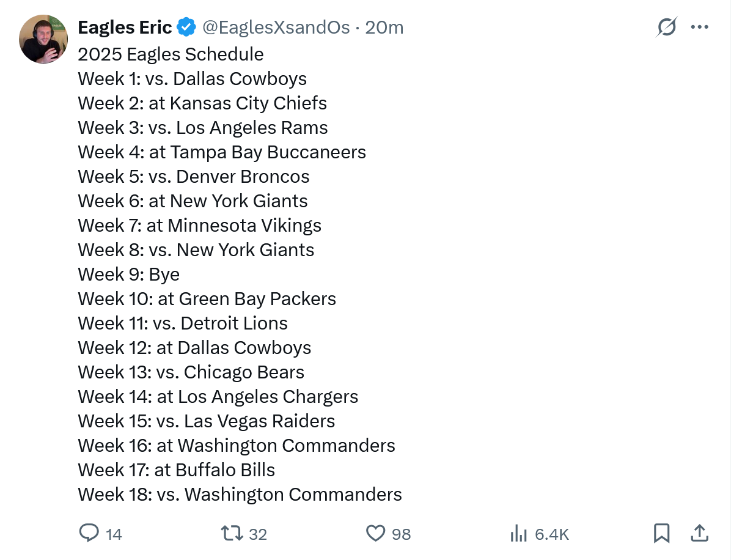Click the like count 98
The height and width of the screenshot is (560, 731).
point(401,534)
